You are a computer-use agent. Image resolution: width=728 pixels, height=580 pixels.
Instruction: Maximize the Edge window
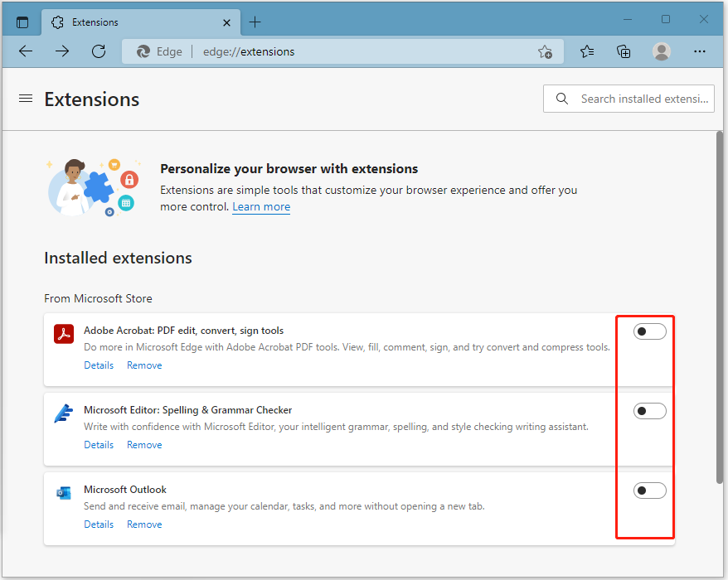(x=665, y=20)
